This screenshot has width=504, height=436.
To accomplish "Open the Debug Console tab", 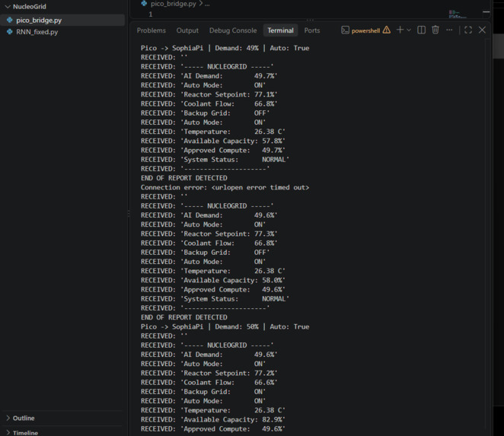I will (233, 30).
